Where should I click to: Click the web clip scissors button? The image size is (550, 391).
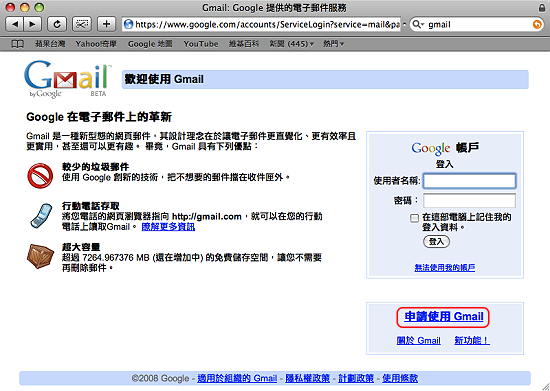[x=82, y=24]
